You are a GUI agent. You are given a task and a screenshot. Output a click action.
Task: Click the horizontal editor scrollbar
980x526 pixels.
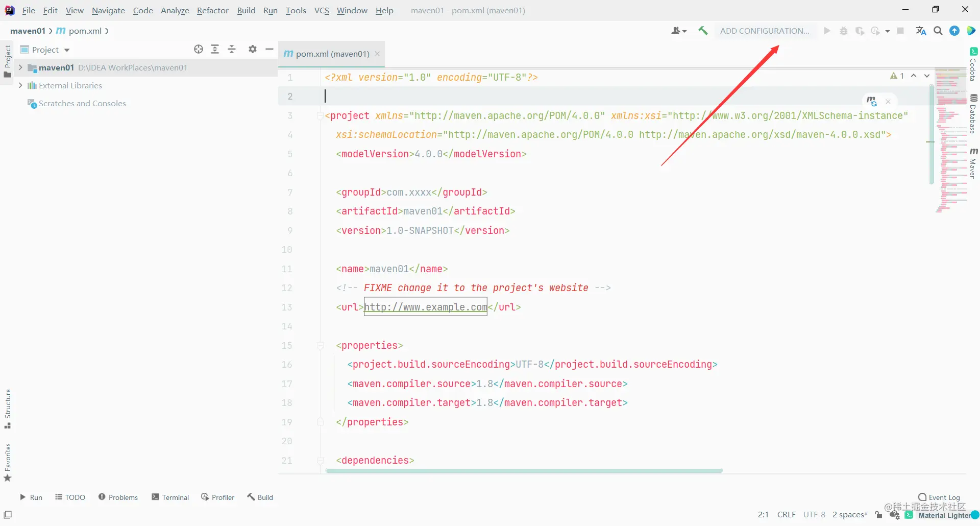click(524, 470)
